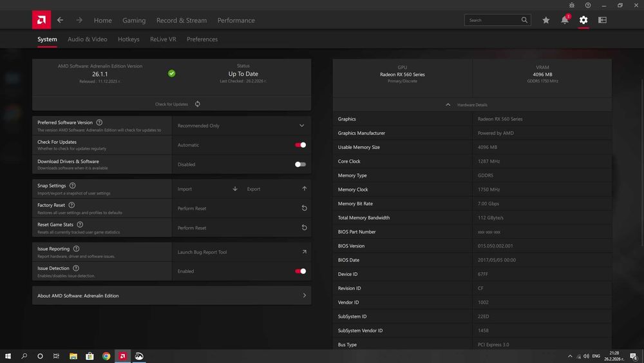This screenshot has height=363, width=644.
Task: Click the settings gear icon
Action: (x=583, y=20)
